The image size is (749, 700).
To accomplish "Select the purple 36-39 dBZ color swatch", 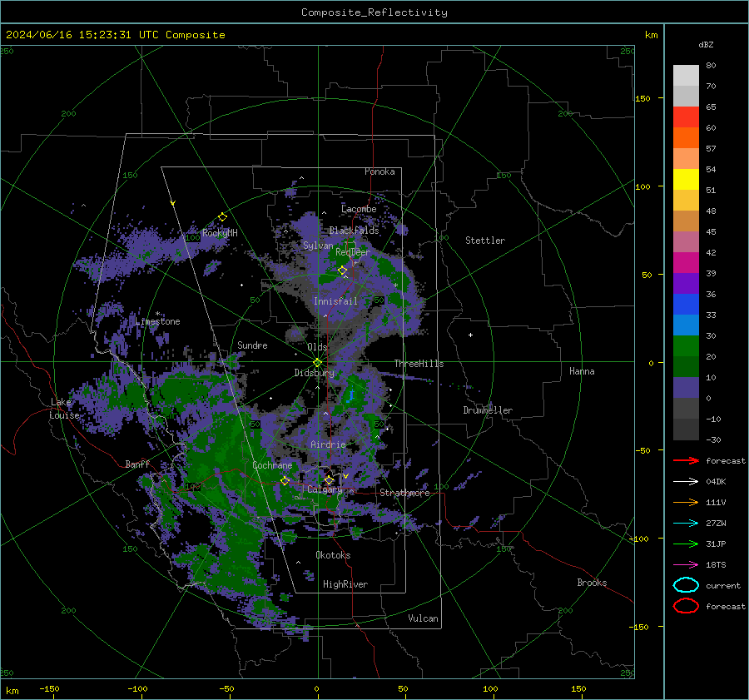I will coord(686,284).
